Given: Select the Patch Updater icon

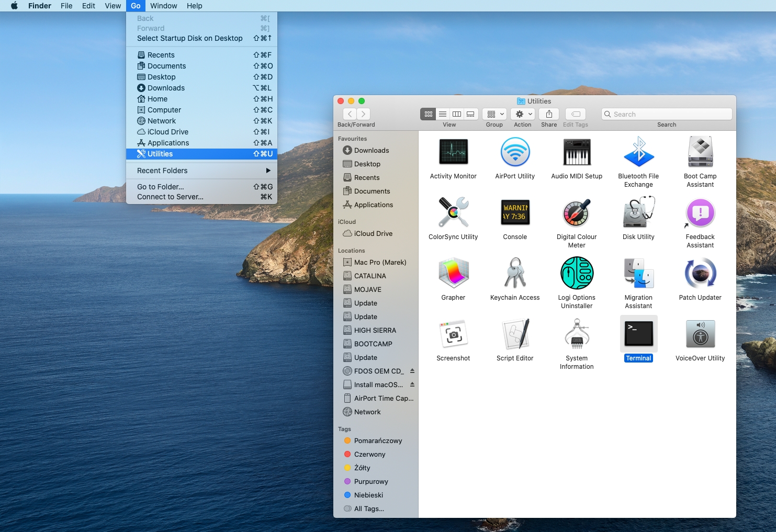Looking at the screenshot, I should click(x=700, y=273).
